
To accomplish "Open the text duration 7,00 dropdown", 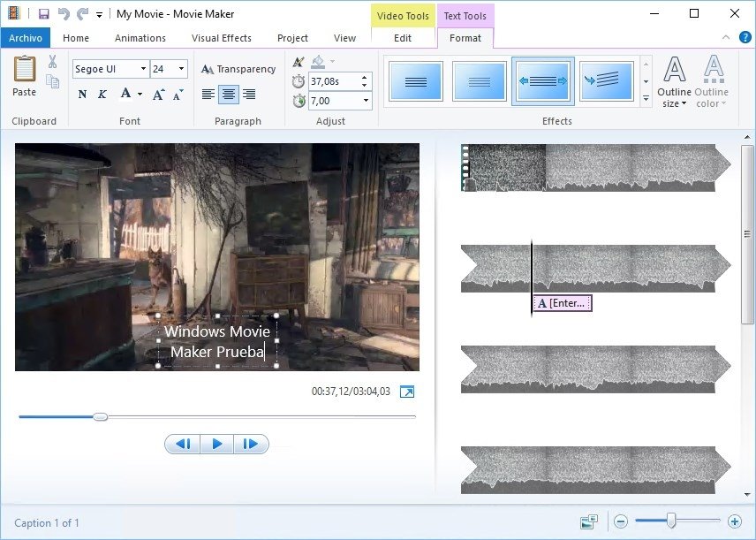I will (x=366, y=101).
